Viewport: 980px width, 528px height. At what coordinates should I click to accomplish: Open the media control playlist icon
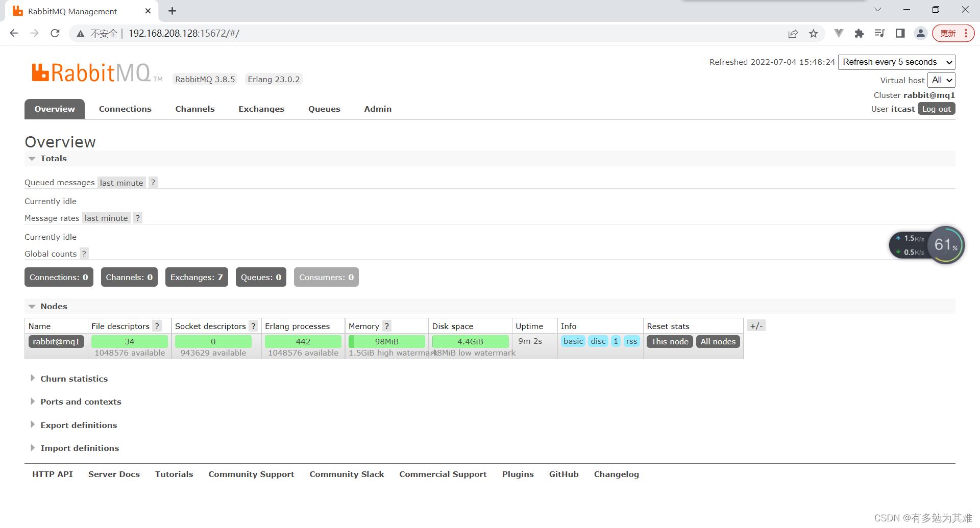[x=879, y=33]
